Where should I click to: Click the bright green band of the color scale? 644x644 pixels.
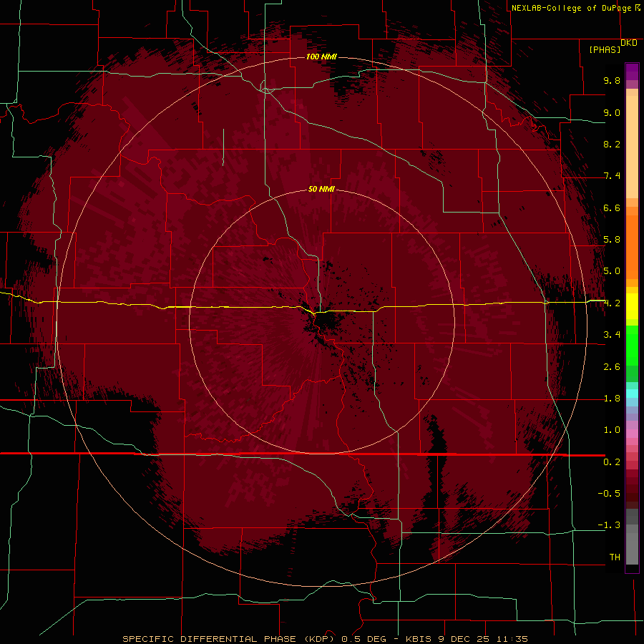pos(632,345)
